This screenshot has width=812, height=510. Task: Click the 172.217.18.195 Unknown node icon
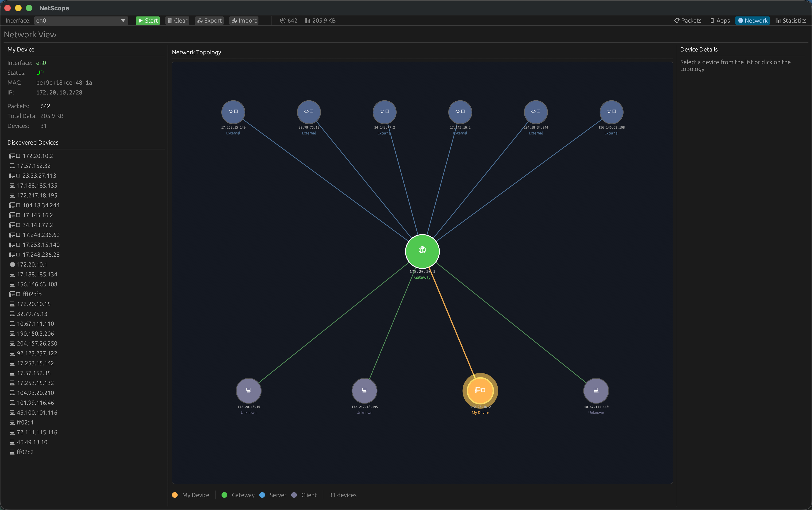tap(364, 390)
